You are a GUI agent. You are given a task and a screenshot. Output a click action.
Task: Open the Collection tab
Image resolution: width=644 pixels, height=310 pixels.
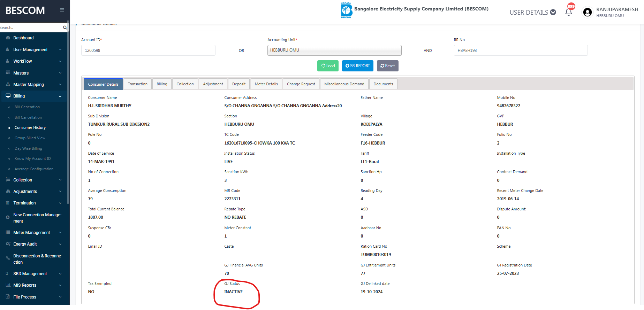[185, 84]
